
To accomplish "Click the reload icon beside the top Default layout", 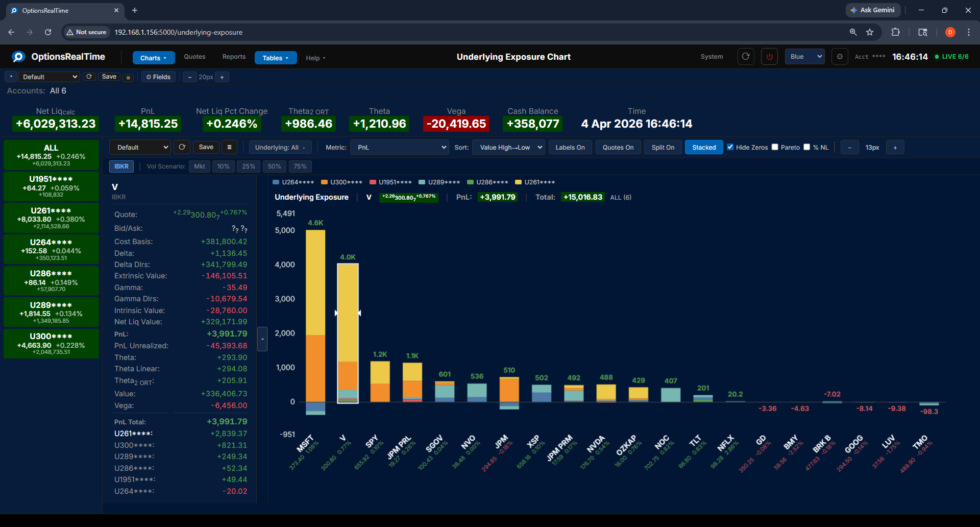I will [x=89, y=77].
